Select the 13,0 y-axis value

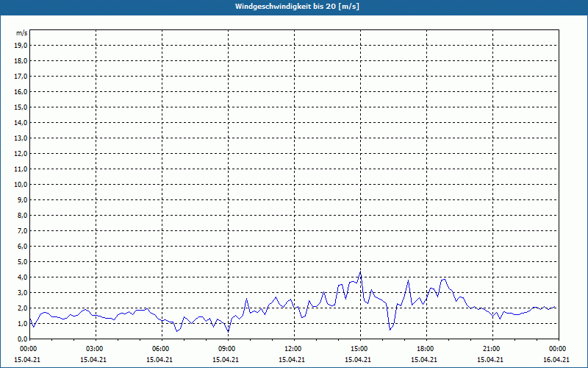21,138
